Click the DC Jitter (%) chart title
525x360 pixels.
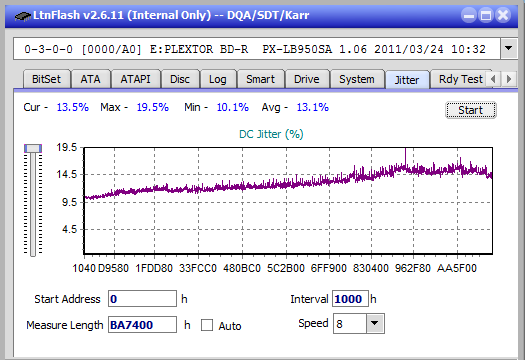coord(271,134)
